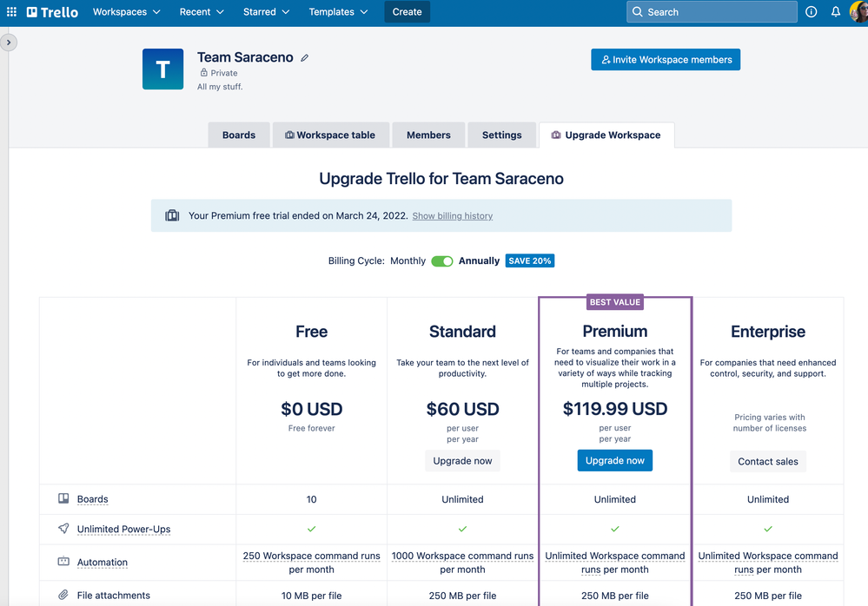This screenshot has width=868, height=606.
Task: Click the Team Saraceno workspace title
Action: tap(245, 57)
